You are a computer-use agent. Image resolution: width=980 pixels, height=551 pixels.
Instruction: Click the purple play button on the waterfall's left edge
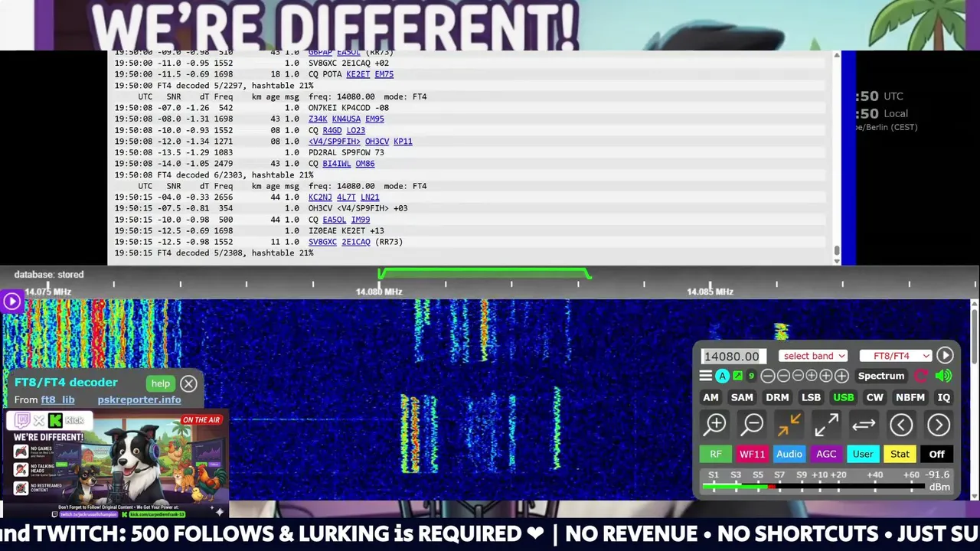(x=11, y=302)
